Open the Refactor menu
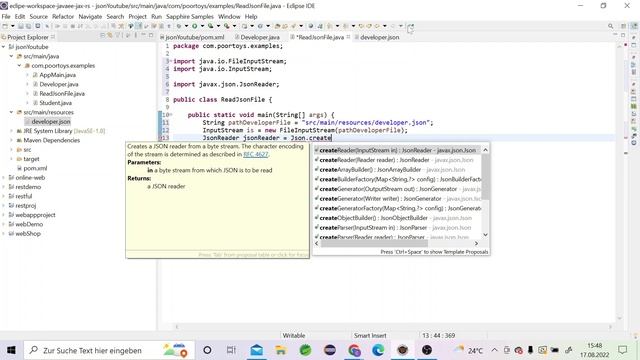640x360 pixels. (x=63, y=17)
